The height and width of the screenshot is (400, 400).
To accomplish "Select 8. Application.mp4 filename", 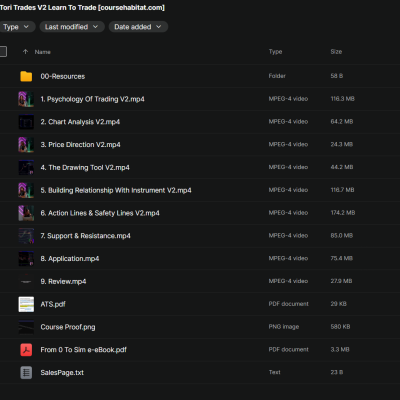I will click(70, 259).
